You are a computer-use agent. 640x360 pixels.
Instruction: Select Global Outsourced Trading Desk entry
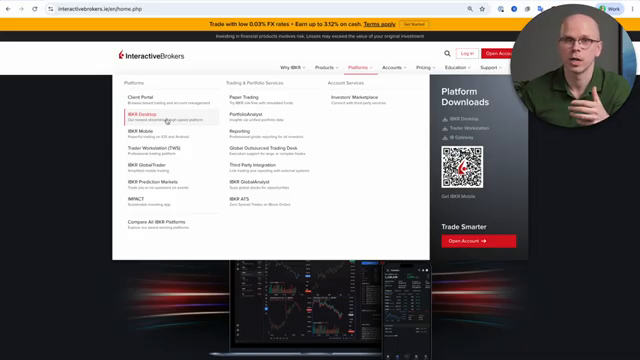click(x=267, y=151)
